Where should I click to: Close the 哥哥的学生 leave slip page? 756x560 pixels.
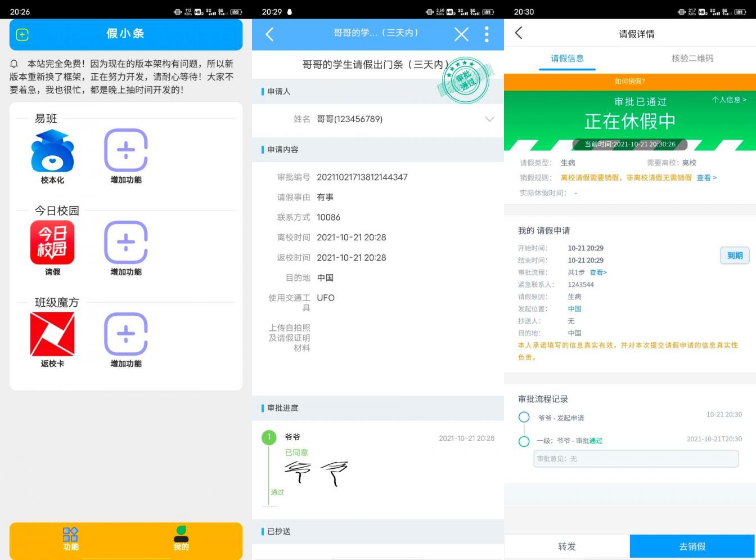[461, 34]
